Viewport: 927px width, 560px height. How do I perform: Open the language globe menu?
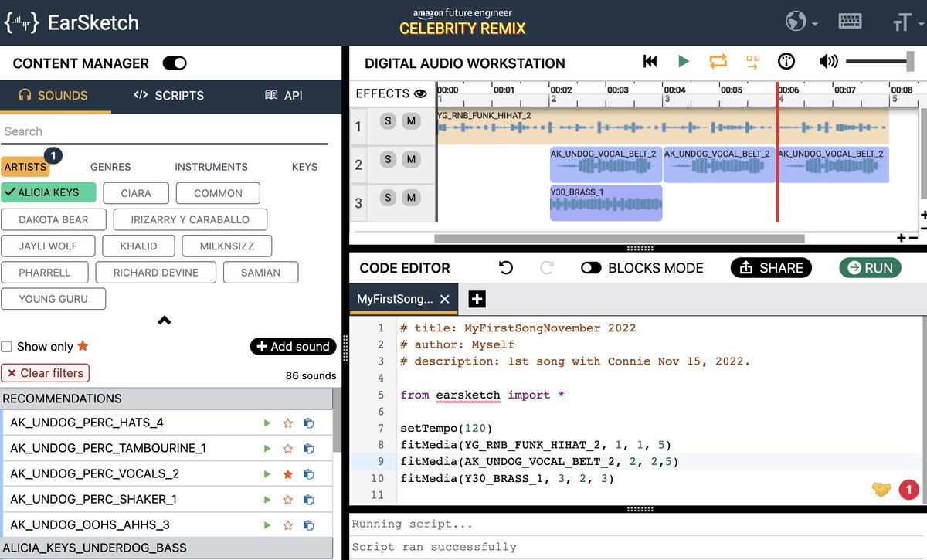[802, 22]
